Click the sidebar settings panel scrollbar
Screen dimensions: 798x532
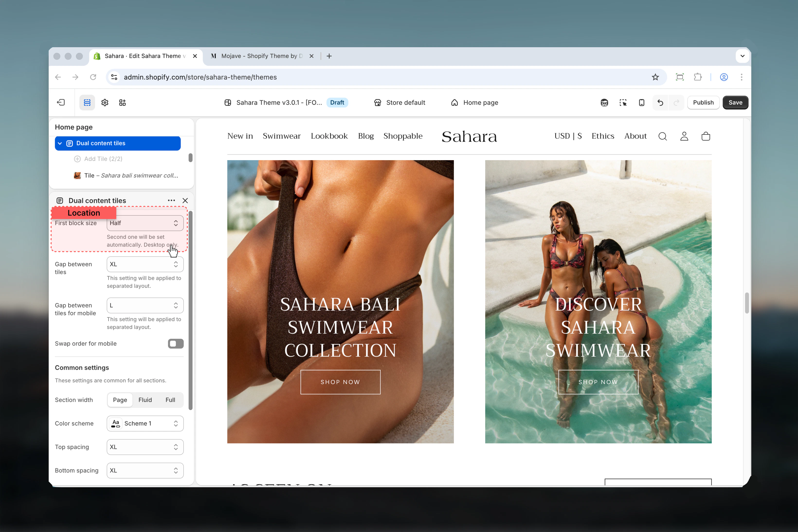(x=190, y=311)
